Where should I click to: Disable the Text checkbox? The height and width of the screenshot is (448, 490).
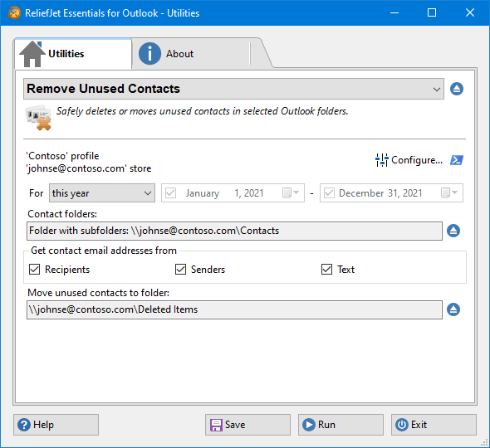[326, 269]
